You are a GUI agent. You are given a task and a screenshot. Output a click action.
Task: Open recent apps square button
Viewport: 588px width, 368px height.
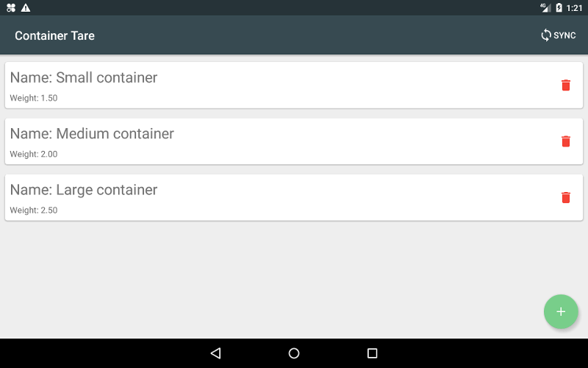click(x=372, y=353)
